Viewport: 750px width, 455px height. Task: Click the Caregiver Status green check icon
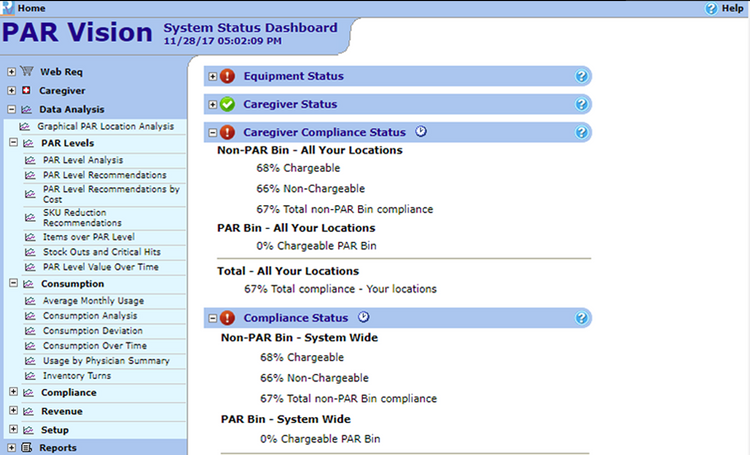coord(228,104)
